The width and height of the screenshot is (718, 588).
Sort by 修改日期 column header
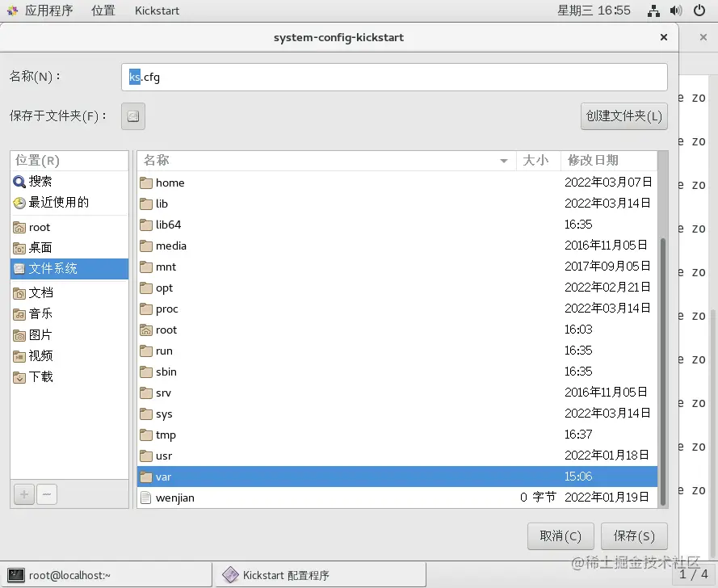608,161
